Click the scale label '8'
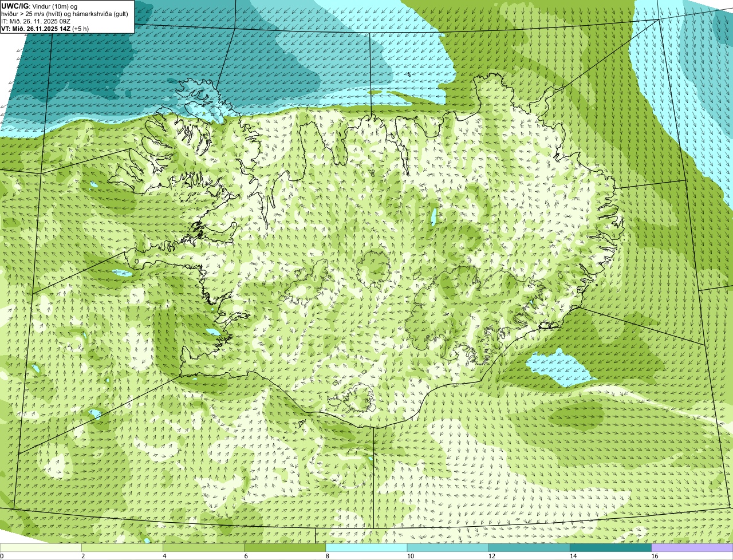The image size is (733, 560). pyautogui.click(x=327, y=556)
